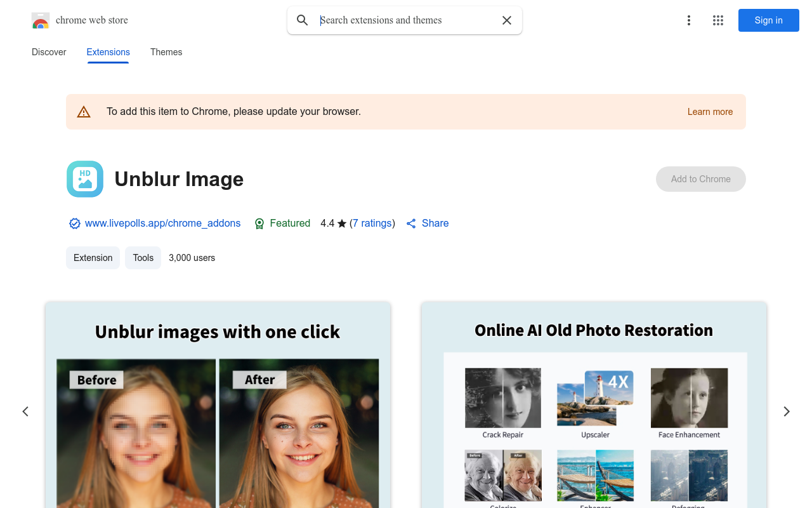Click the 3,000 users text

[192, 258]
